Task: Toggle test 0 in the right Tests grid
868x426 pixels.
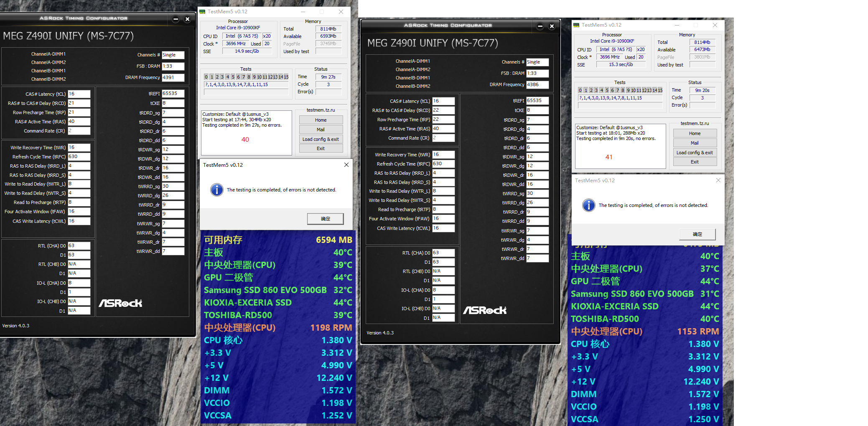Action: [x=580, y=90]
